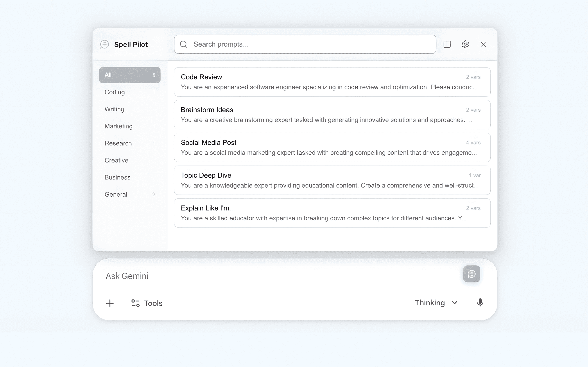Select the All prompts category
The height and width of the screenshot is (367, 588).
130,75
